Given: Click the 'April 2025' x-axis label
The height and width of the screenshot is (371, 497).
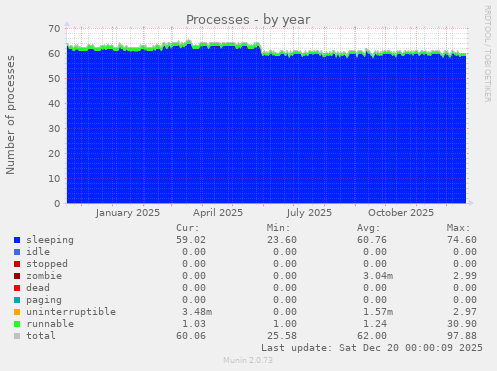Looking at the screenshot, I should click(218, 213).
